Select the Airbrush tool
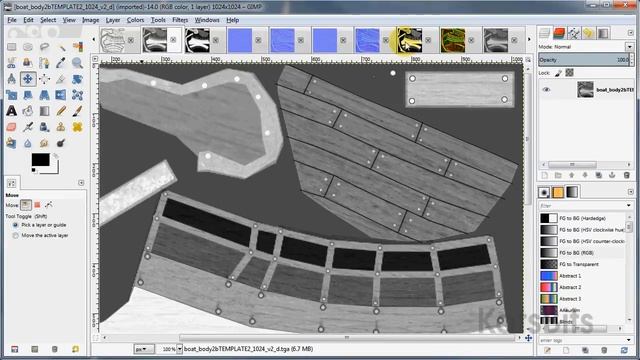Image resolution: width=640 pixels, height=360 pixels. click(28, 127)
